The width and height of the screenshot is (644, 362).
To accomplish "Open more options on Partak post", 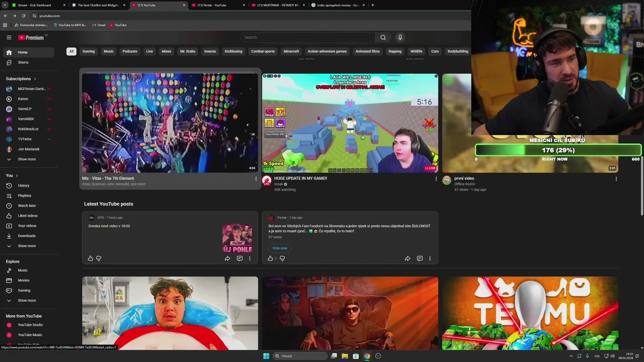I will tap(430, 258).
